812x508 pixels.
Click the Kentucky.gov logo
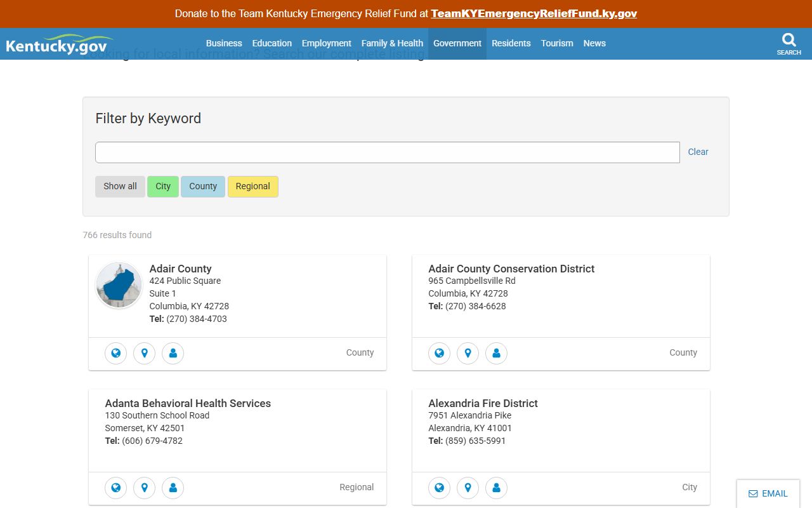tap(60, 44)
